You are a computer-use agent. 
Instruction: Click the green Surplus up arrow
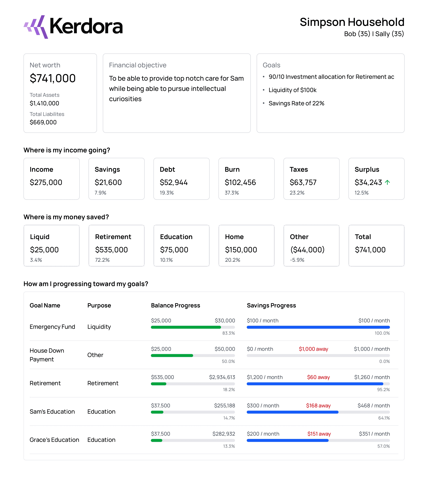(387, 182)
